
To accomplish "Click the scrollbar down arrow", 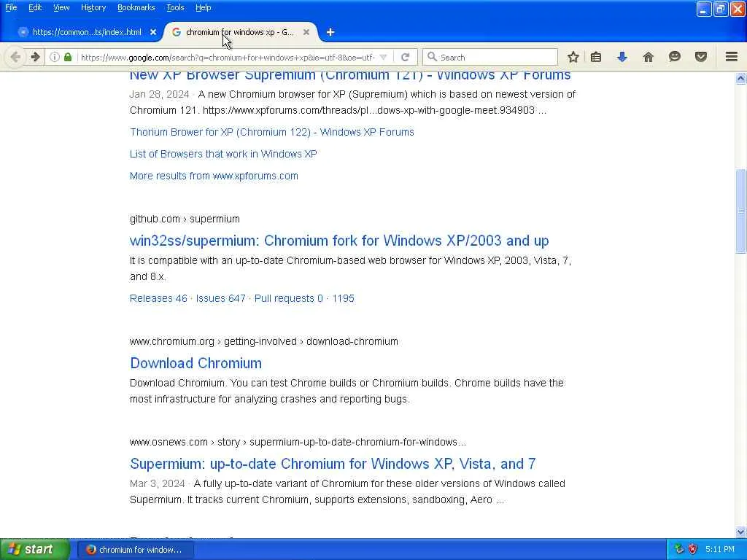I will pyautogui.click(x=741, y=532).
